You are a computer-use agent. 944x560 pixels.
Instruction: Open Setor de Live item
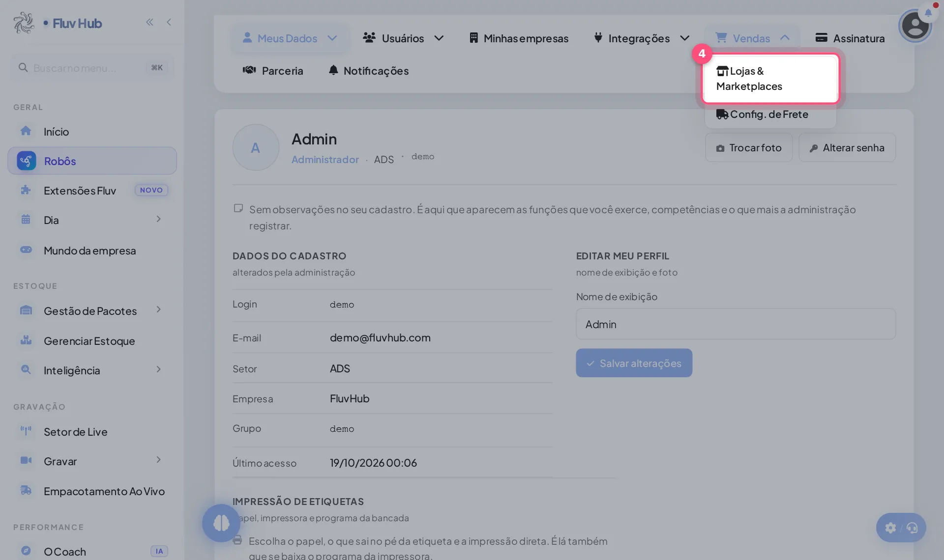(92, 432)
